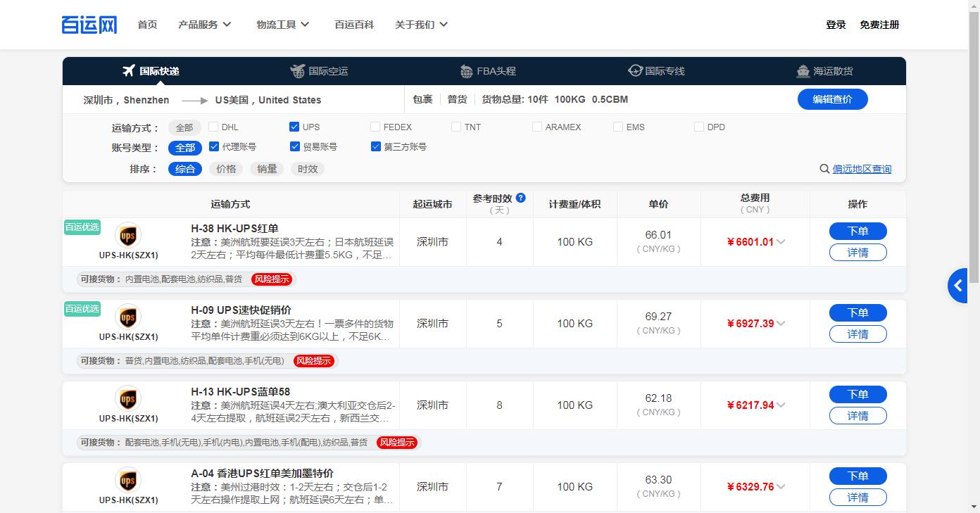Screen dimensions: 980x513
Task: Open the blue side panel arrow tab
Action: pos(957,286)
